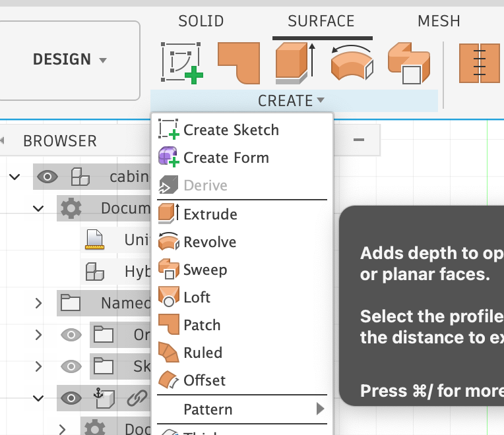Click the nested Document Settings gear icon

95,427
